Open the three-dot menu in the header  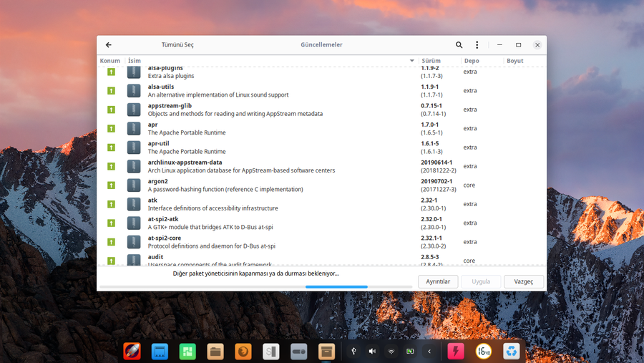tap(477, 45)
